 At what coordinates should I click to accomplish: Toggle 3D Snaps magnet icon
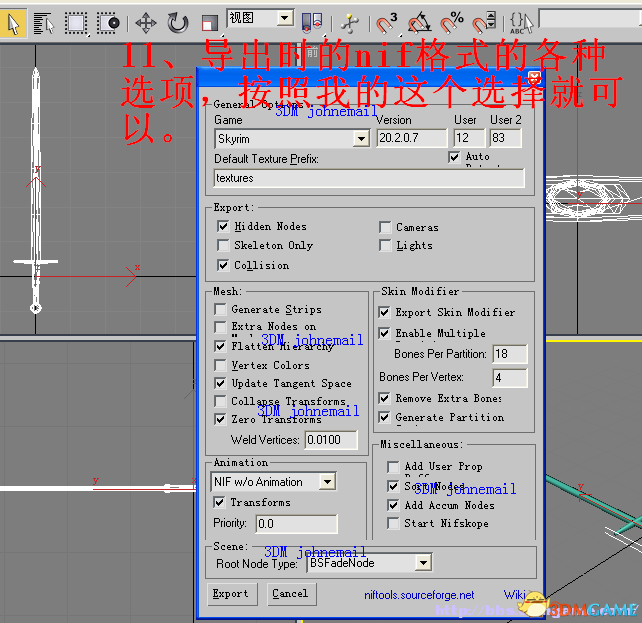tap(386, 23)
